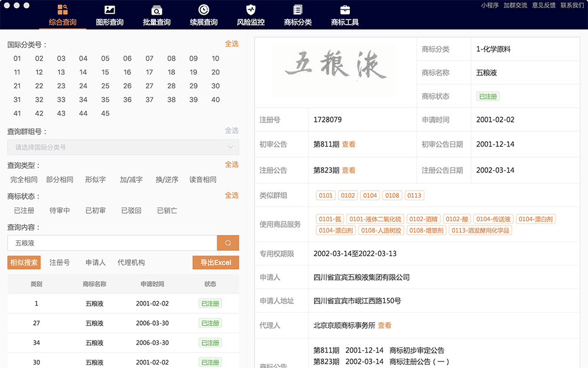Screen dimensions: 588x368
Task: Click the orange search magnifier button
Action: tap(228, 243)
